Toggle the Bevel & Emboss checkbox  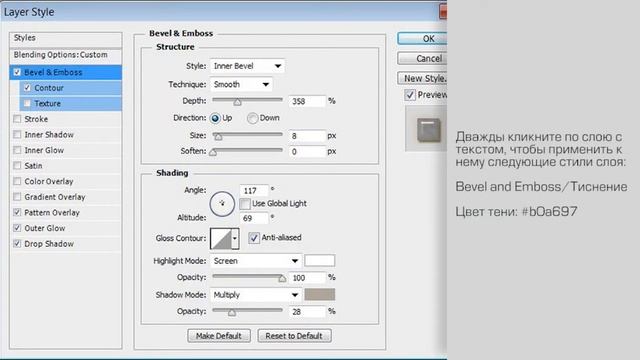tap(17, 72)
